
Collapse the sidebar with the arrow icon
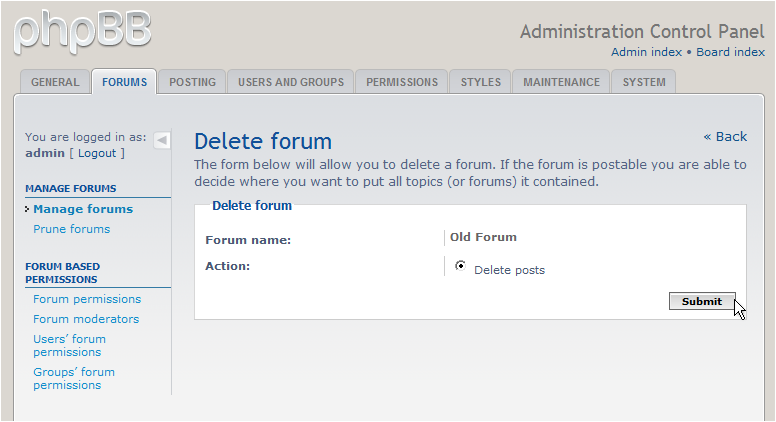pos(162,141)
